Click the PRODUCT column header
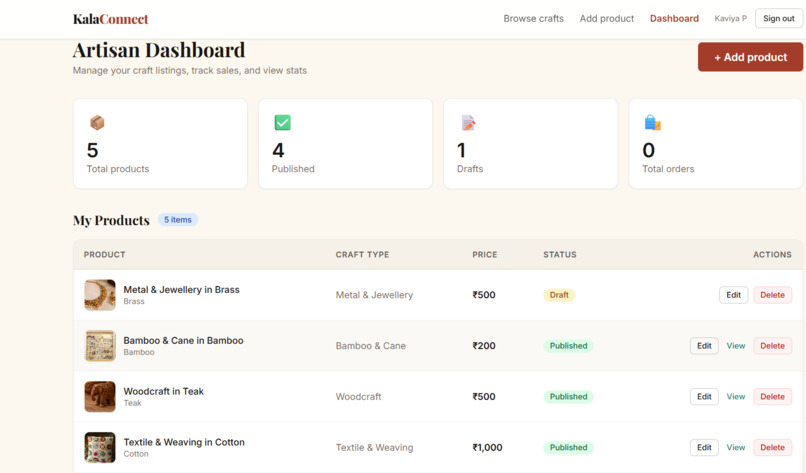This screenshot has height=473, width=806. coord(104,254)
